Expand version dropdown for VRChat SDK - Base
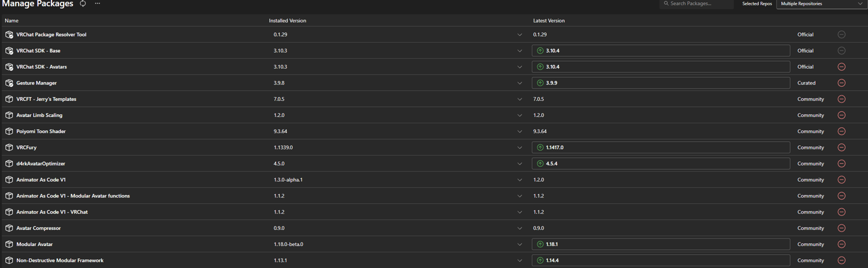The width and height of the screenshot is (868, 268). tap(520, 51)
